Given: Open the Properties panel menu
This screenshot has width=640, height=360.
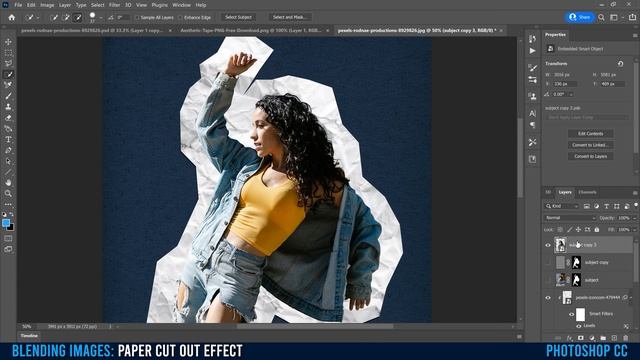Looking at the screenshot, I should pos(635,36).
